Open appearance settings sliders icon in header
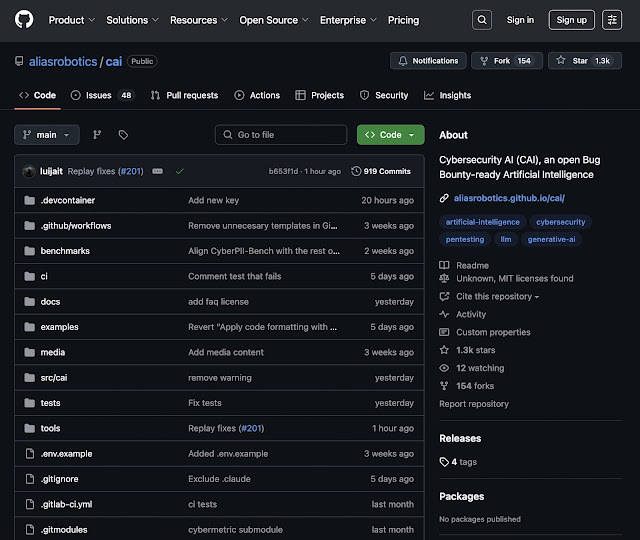 (612, 20)
